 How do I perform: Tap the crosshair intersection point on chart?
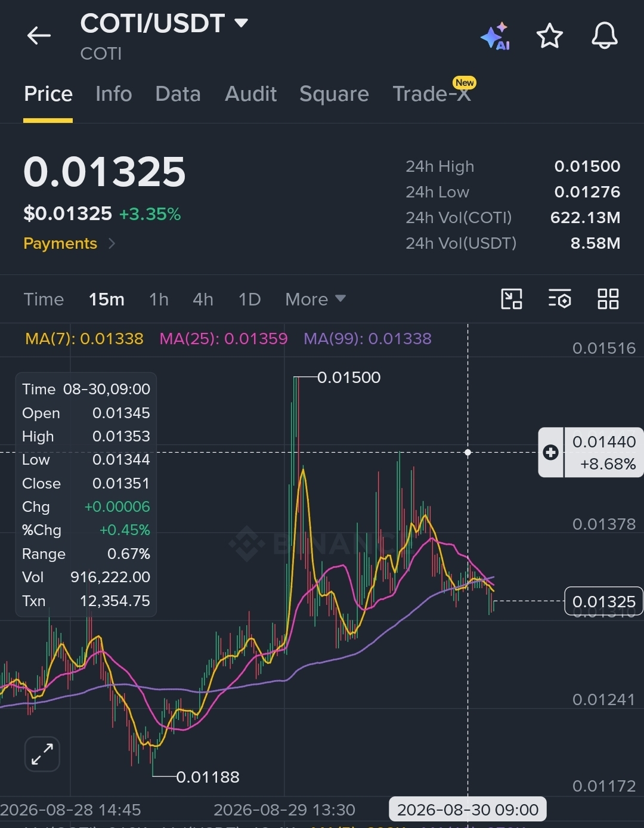(467, 452)
